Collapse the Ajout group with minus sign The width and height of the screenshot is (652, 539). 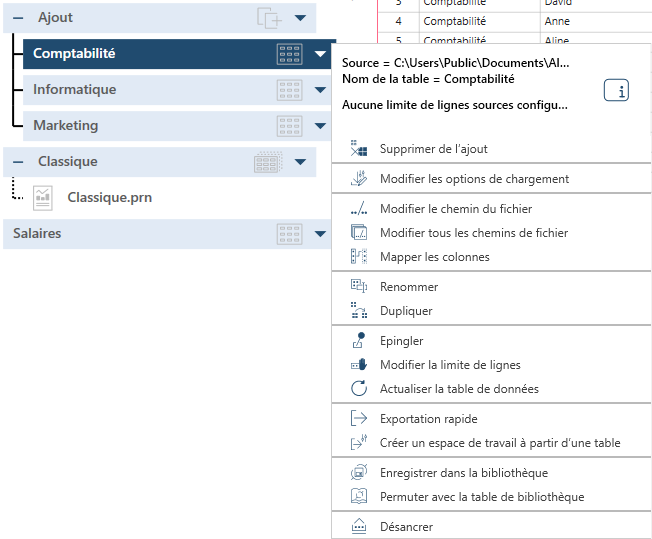[18, 18]
